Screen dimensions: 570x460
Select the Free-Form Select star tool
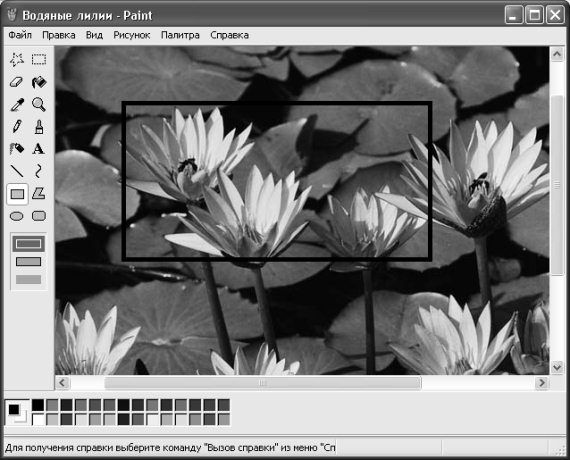coord(17,59)
